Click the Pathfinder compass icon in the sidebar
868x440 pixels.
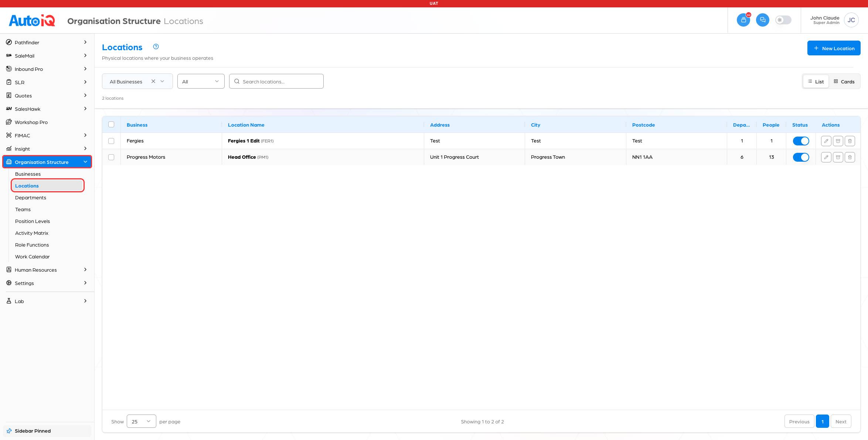point(9,42)
